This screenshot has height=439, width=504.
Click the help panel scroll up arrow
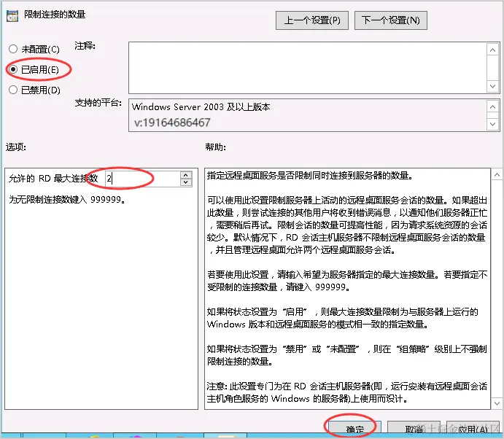point(497,175)
